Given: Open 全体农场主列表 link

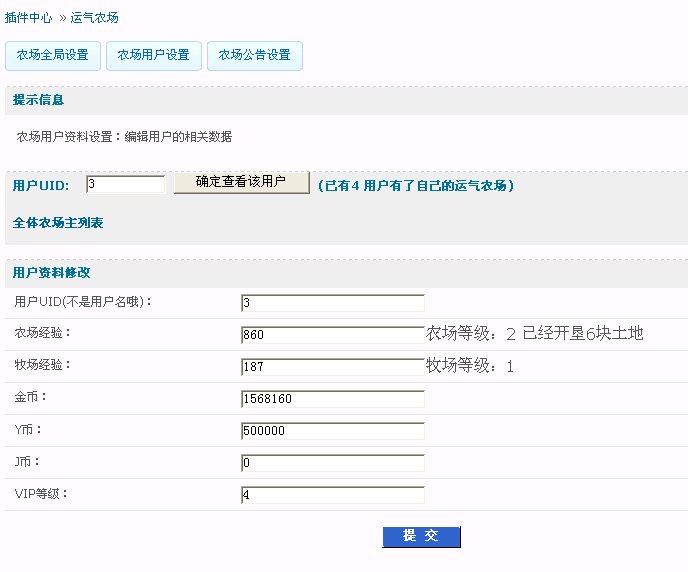Looking at the screenshot, I should (x=58, y=222).
